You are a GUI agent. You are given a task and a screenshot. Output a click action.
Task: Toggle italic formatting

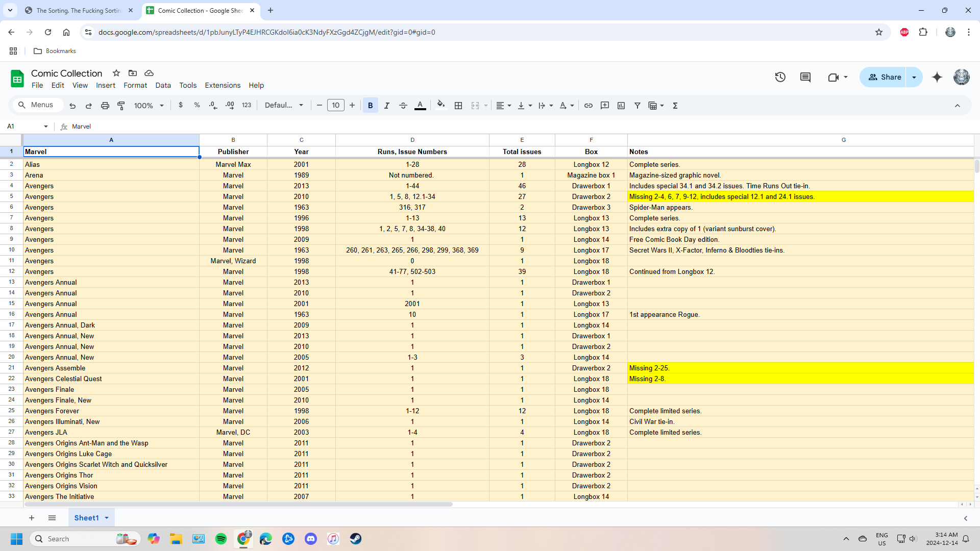click(387, 106)
